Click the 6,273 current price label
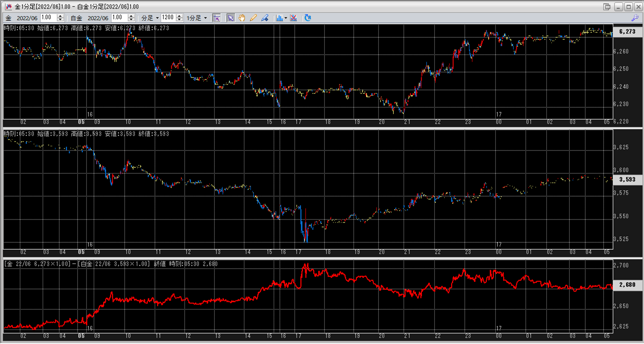 (x=628, y=32)
